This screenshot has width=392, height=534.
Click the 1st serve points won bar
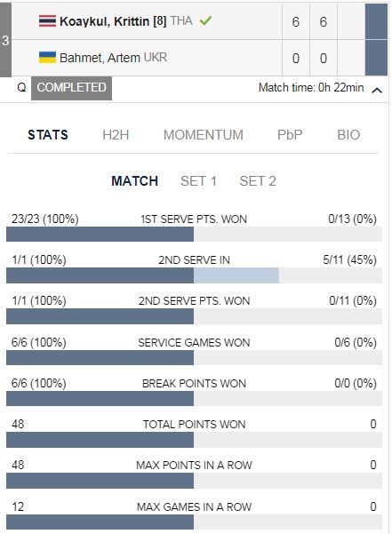click(194, 235)
